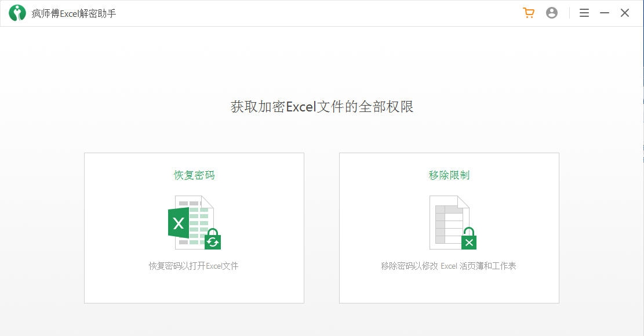Click the 移除限制 green title text
Image resolution: width=644 pixels, height=336 pixels.
click(449, 175)
